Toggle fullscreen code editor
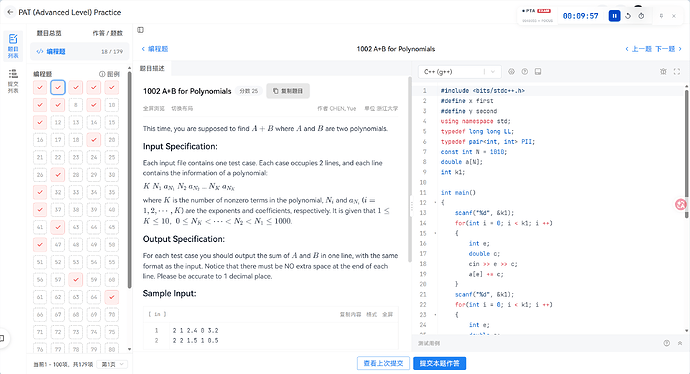 point(677,71)
